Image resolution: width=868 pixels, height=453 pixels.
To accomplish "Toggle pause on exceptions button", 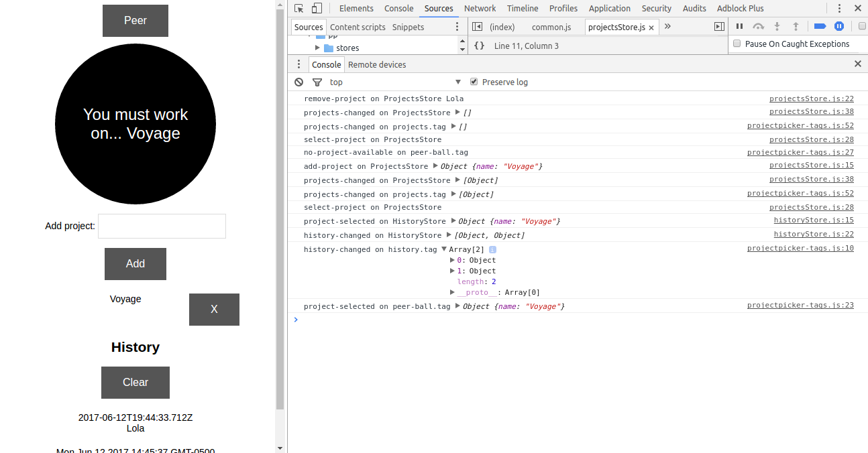I will [x=838, y=27].
